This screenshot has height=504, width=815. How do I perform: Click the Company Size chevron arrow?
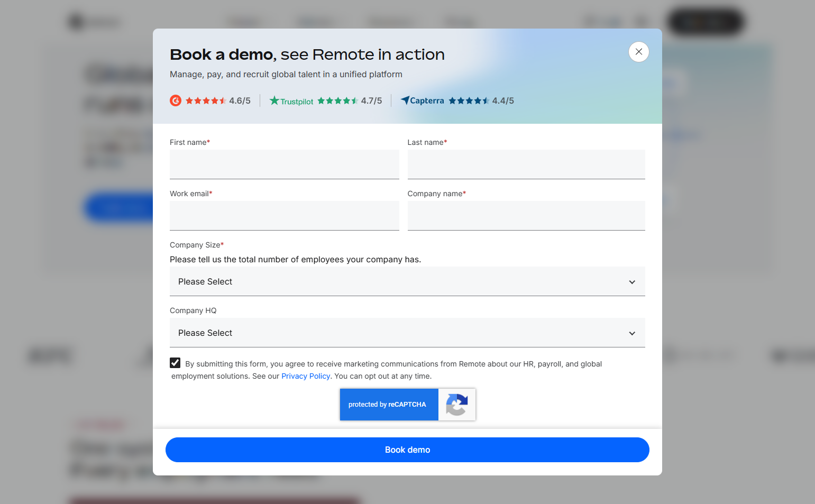(632, 282)
